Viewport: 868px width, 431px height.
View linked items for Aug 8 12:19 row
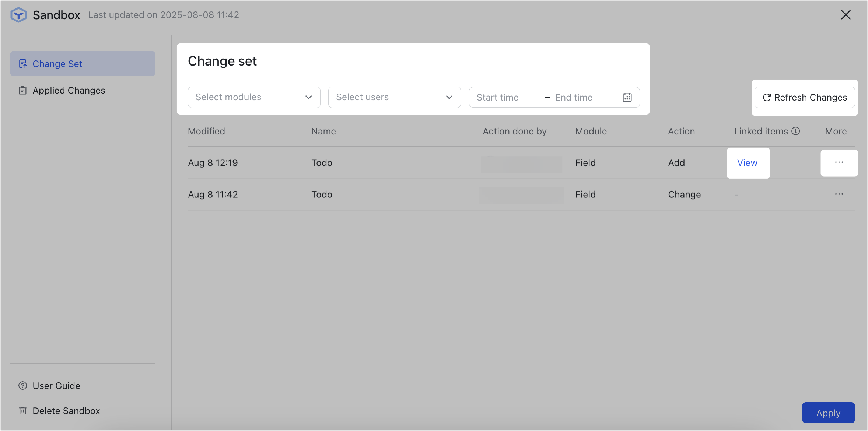[747, 163]
